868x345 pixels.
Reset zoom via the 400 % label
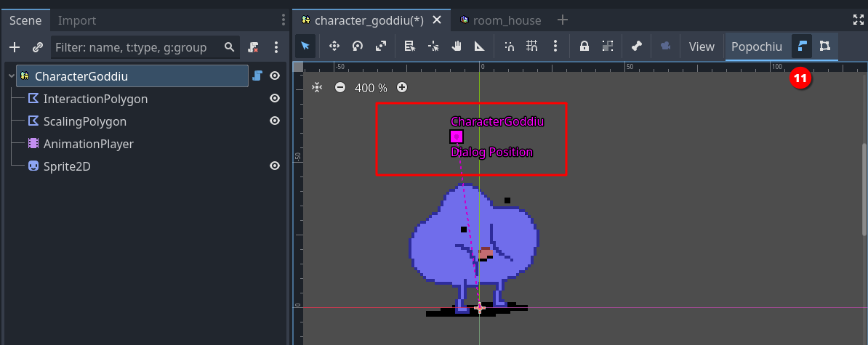pos(371,87)
